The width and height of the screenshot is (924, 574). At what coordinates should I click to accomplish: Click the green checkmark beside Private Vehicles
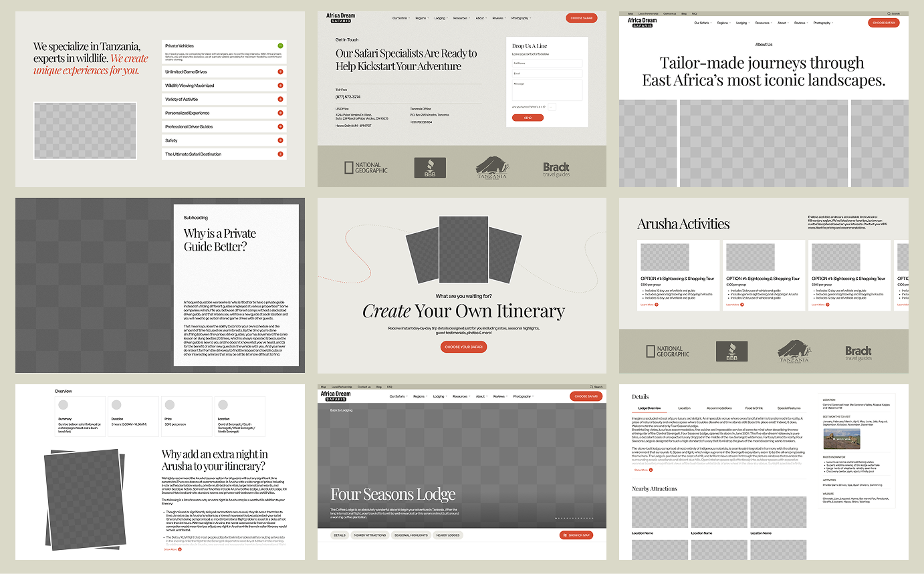281,46
